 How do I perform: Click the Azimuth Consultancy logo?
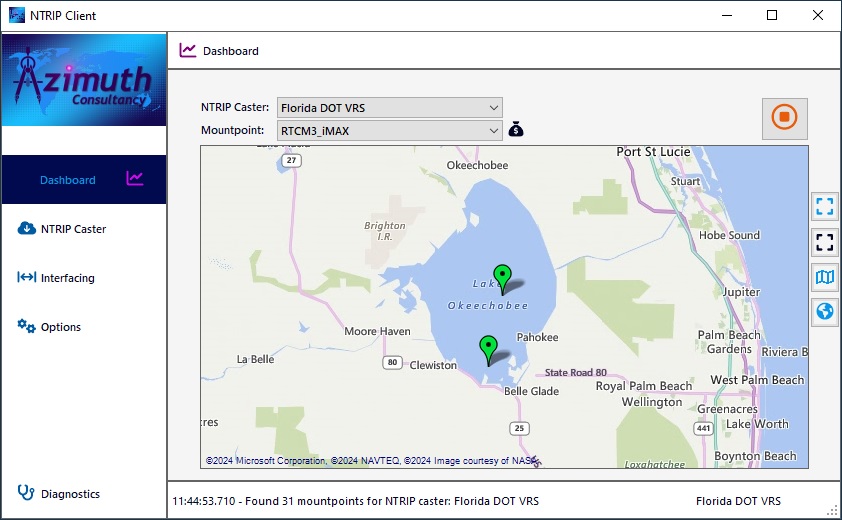pyautogui.click(x=84, y=80)
